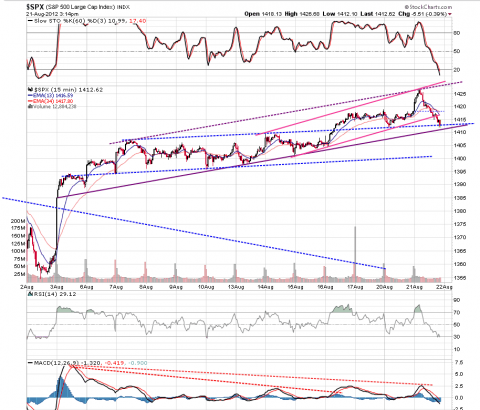Click the 15Aug date label
Screen dimensions: 480x410
click(x=295, y=287)
